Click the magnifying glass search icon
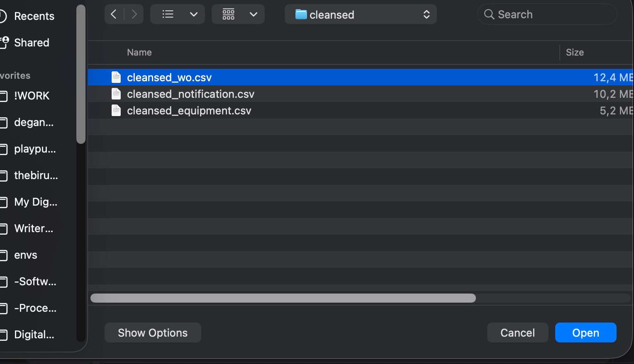The height and width of the screenshot is (364, 634). (x=489, y=15)
